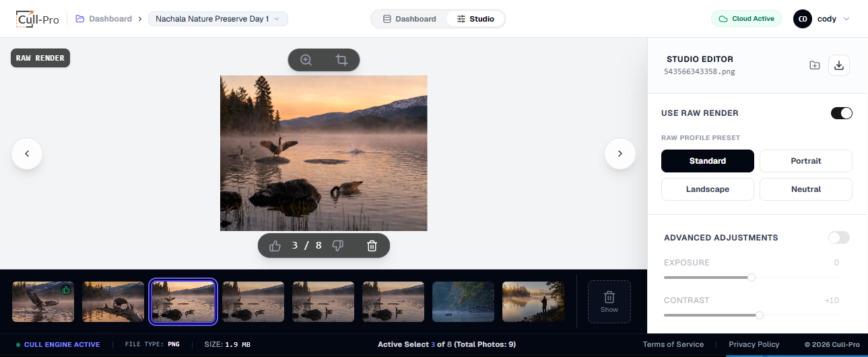Click the Show trash bin button
The width and height of the screenshot is (868, 357).
pyautogui.click(x=609, y=302)
